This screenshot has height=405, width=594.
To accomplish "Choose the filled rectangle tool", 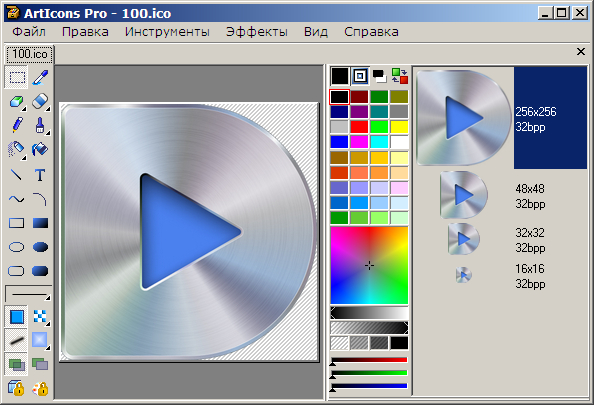I will tap(40, 223).
